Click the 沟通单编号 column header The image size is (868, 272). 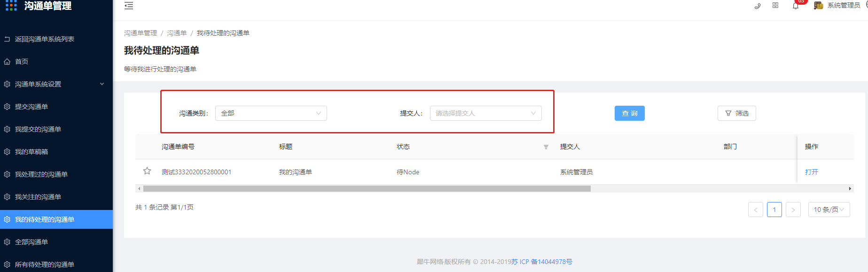[x=178, y=147]
